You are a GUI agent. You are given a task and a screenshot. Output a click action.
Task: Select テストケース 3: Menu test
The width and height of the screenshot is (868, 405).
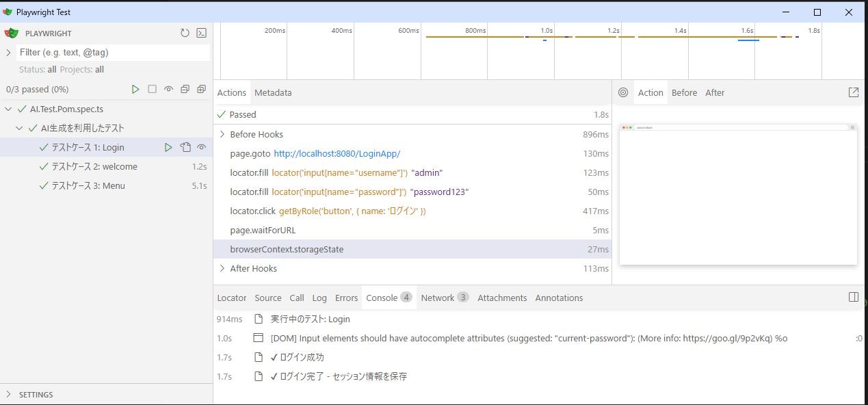[x=106, y=185]
